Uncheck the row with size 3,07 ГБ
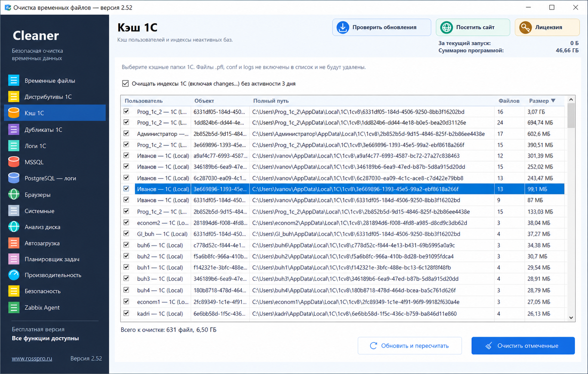This screenshot has height=374, width=588. pyautogui.click(x=126, y=111)
